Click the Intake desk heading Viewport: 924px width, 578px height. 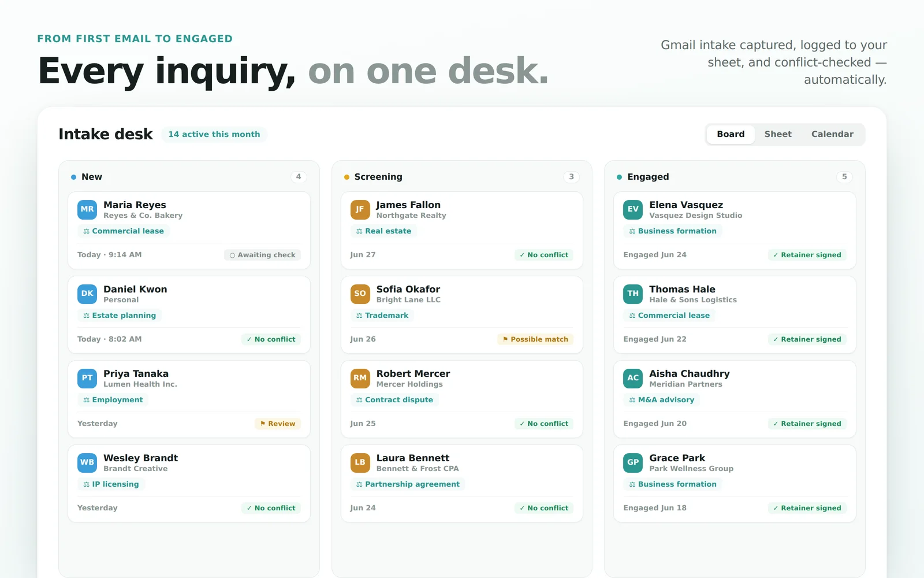click(x=106, y=134)
